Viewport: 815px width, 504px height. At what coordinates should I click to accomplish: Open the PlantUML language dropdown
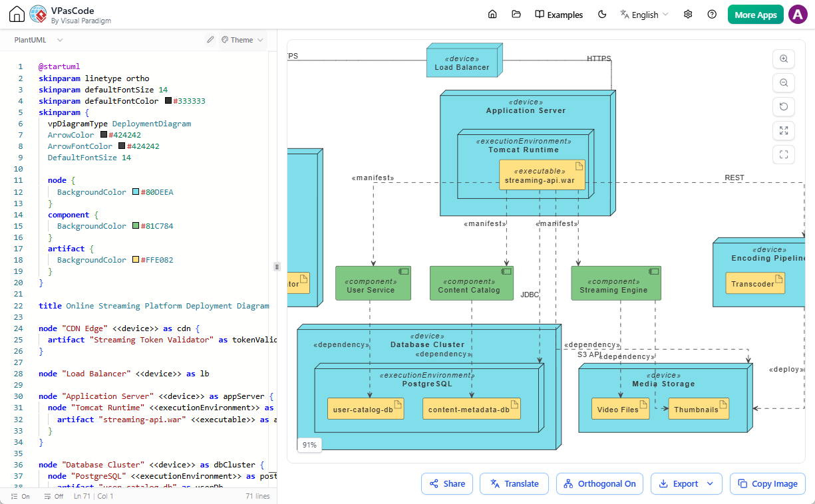tap(39, 40)
